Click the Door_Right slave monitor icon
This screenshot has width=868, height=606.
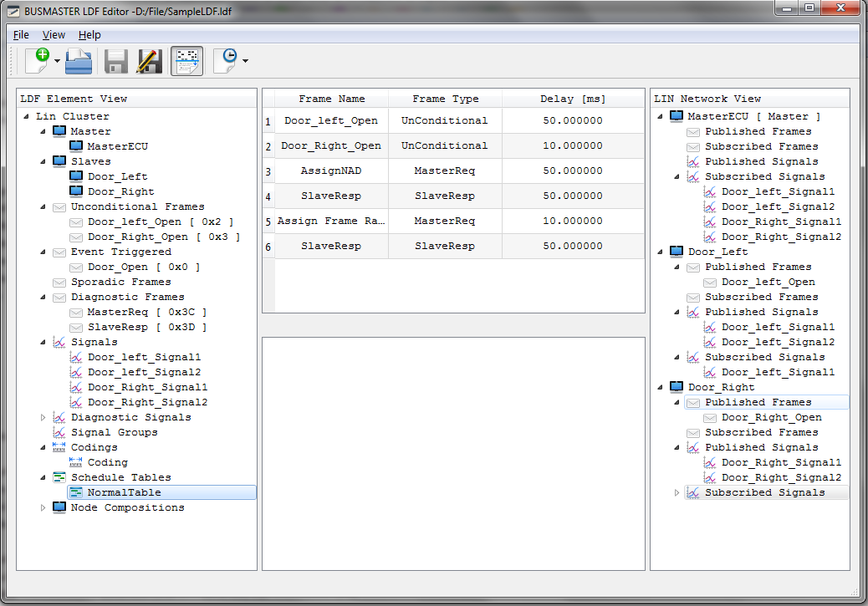coord(76,191)
